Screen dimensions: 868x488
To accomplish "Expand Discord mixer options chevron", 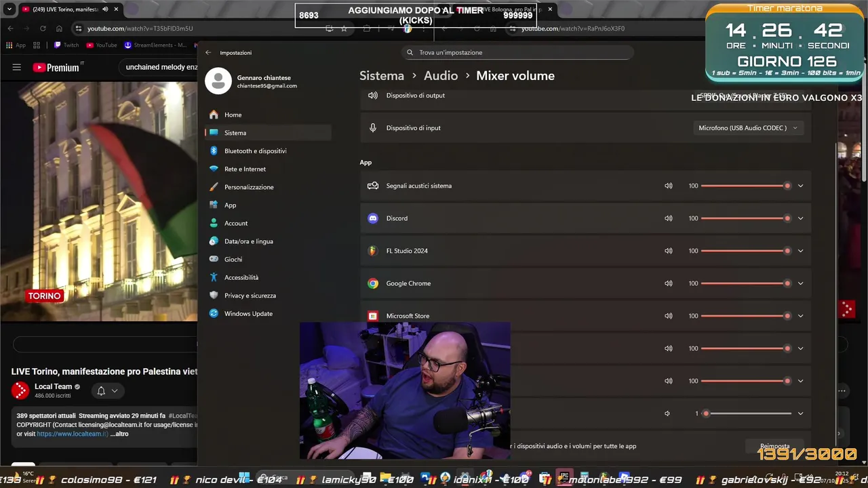I will tap(800, 218).
